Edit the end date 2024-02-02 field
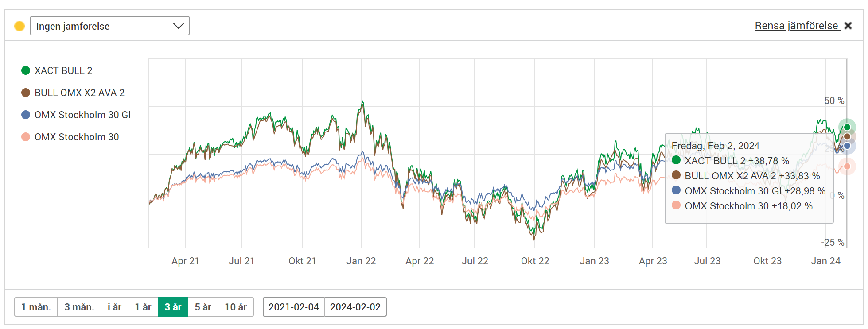 click(355, 307)
